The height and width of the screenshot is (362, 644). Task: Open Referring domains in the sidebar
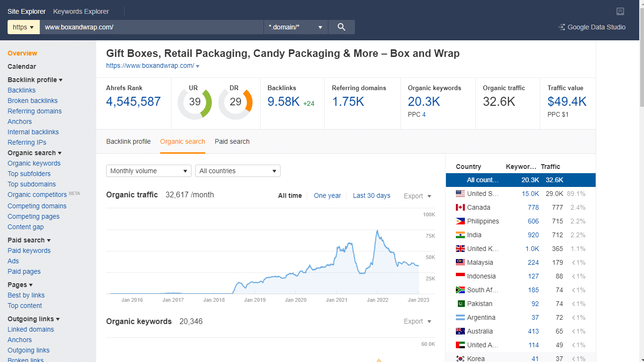(x=34, y=111)
